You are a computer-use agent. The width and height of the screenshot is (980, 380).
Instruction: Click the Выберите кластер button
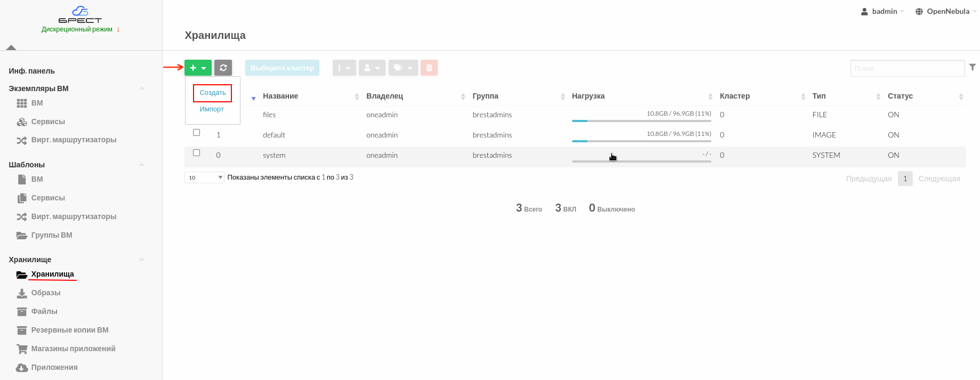tap(282, 68)
